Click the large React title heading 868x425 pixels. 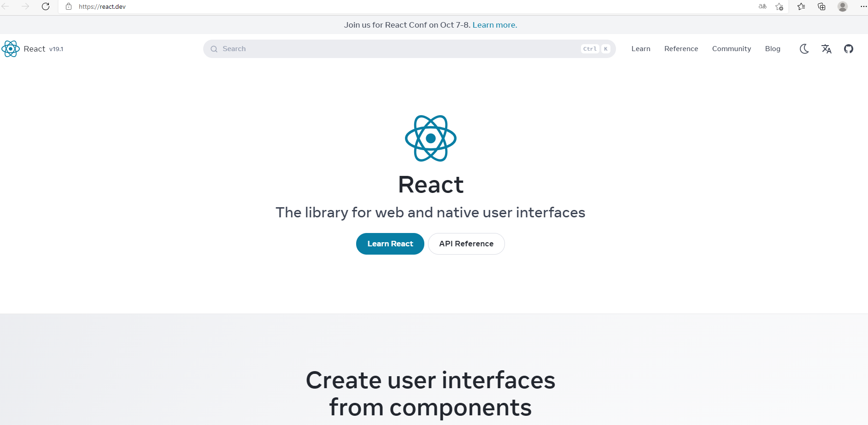coord(431,185)
